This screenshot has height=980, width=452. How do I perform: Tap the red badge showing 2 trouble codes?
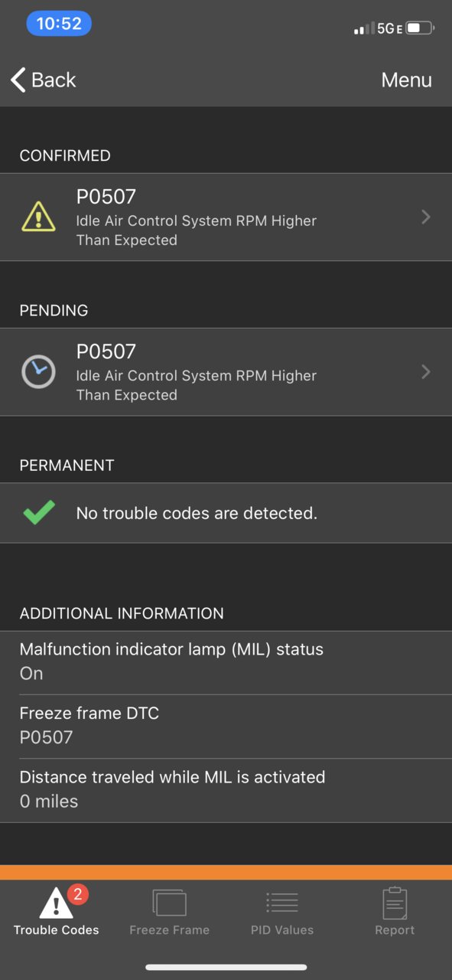(x=78, y=893)
